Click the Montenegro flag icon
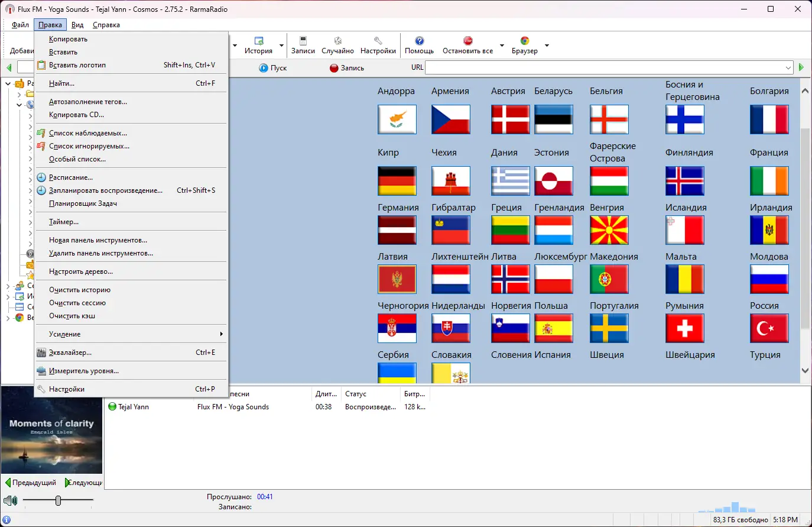This screenshot has width=812, height=527. (397, 279)
